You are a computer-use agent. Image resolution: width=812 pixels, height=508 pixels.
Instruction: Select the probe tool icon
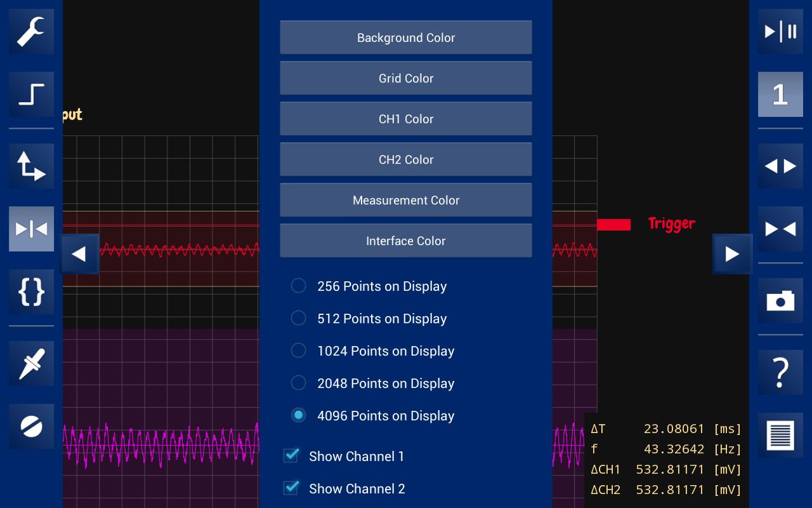[x=31, y=363]
